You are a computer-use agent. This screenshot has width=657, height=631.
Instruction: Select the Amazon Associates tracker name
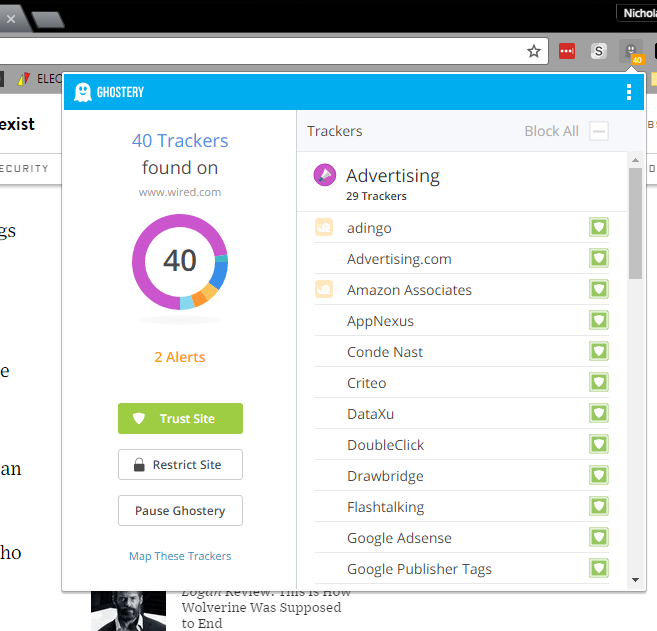(x=409, y=290)
